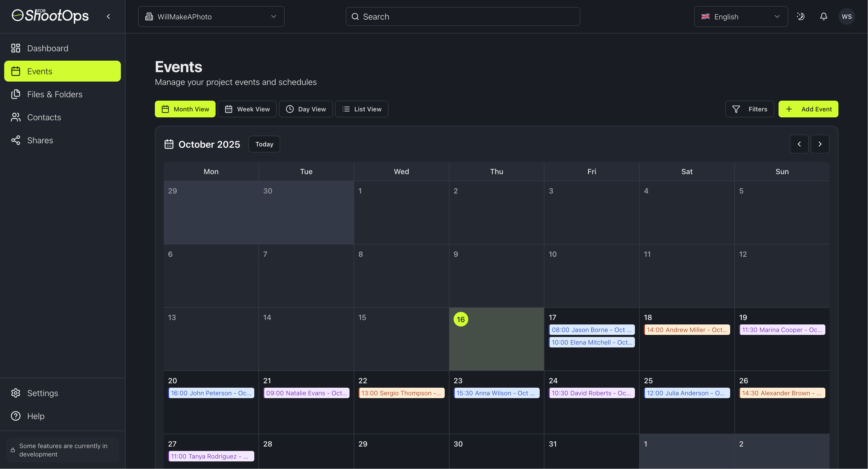The image size is (868, 469).
Task: Navigate to Shares
Action: click(40, 140)
